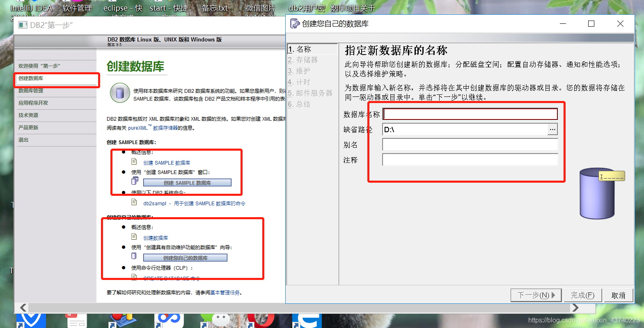Click the 下一步(N) button
The image size is (644, 328).
pos(536,295)
